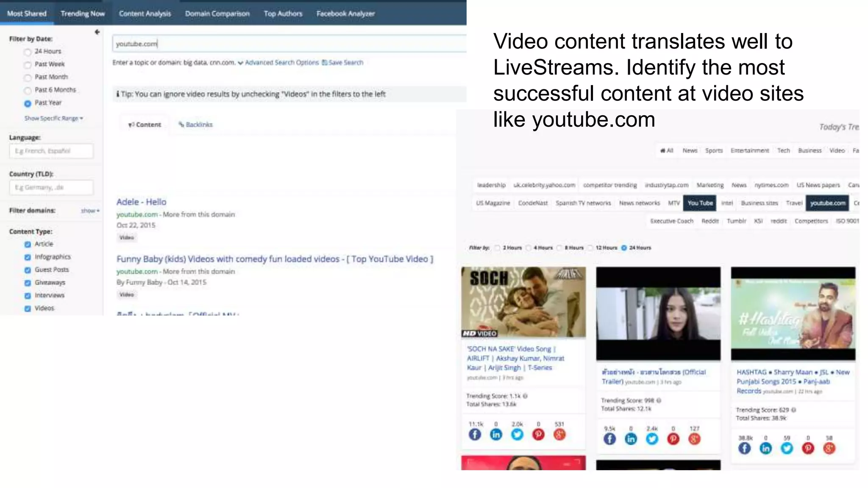Select the Past Month date filter
The width and height of the screenshot is (868, 488).
(x=28, y=78)
